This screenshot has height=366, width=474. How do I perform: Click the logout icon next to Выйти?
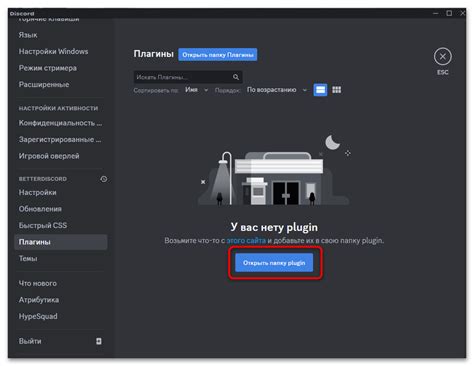pos(99,341)
